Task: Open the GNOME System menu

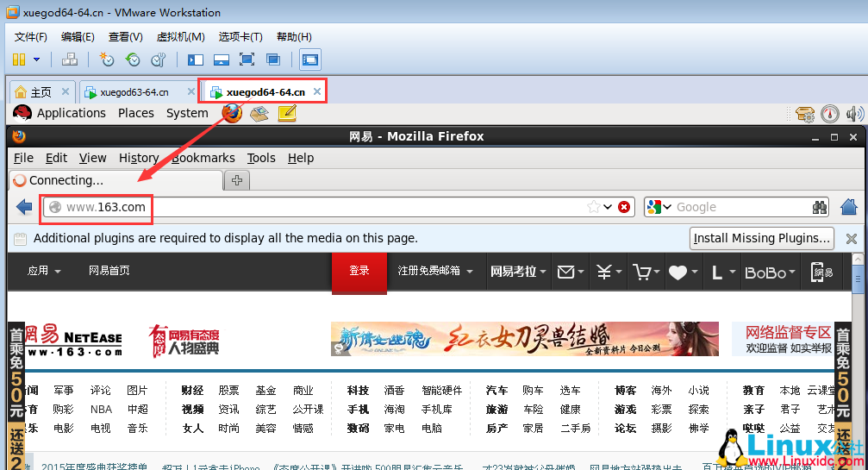Action: point(187,113)
